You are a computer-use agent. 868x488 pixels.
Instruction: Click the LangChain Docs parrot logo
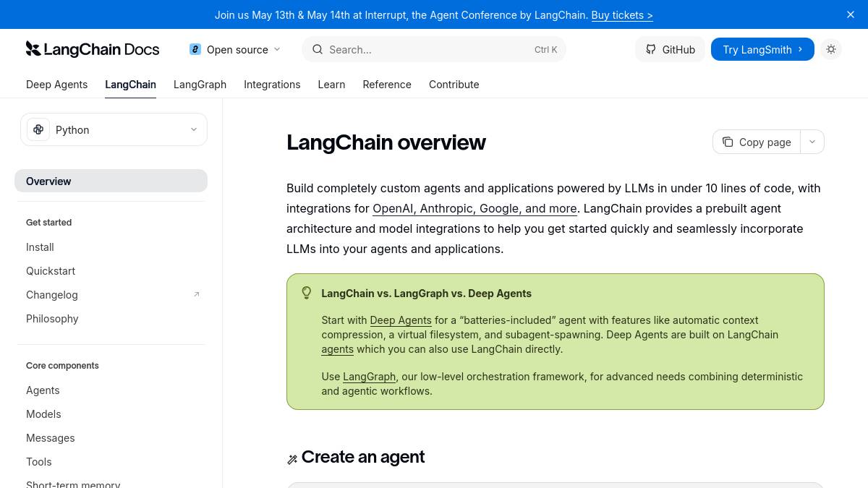[x=34, y=48]
